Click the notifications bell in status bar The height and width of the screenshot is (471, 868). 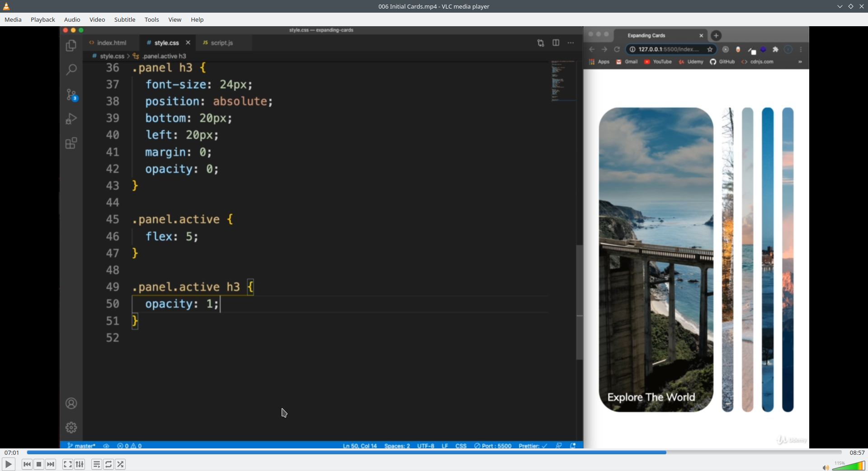(573, 446)
